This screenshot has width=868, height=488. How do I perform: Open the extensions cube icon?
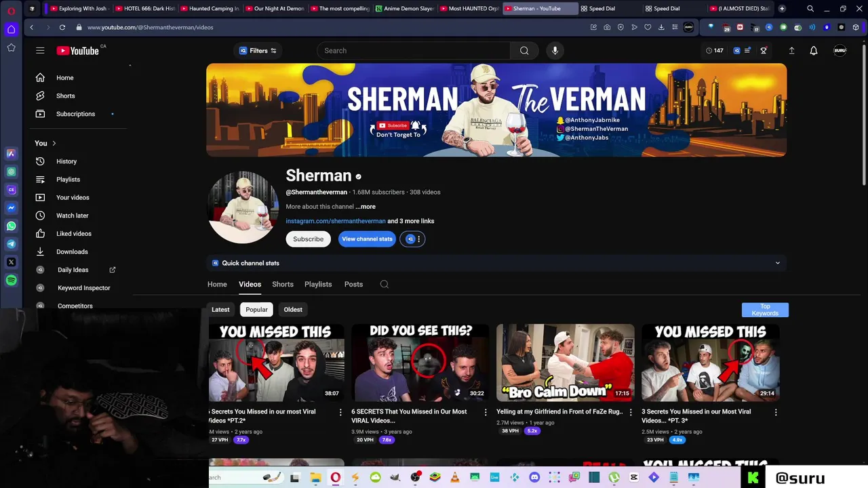[x=856, y=27]
